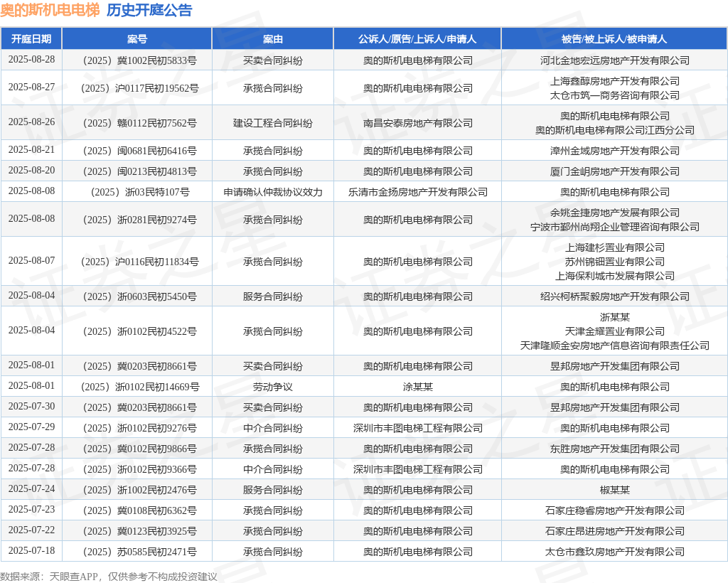Viewport: 728px width, 583px height.
Task: Click the 开庭日期 column header
Action: point(31,39)
